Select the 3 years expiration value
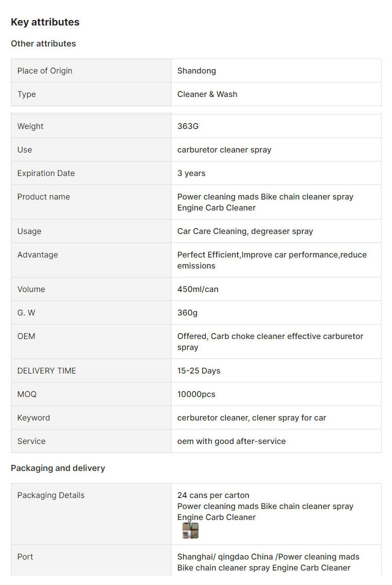The height and width of the screenshot is (585, 392). click(191, 173)
